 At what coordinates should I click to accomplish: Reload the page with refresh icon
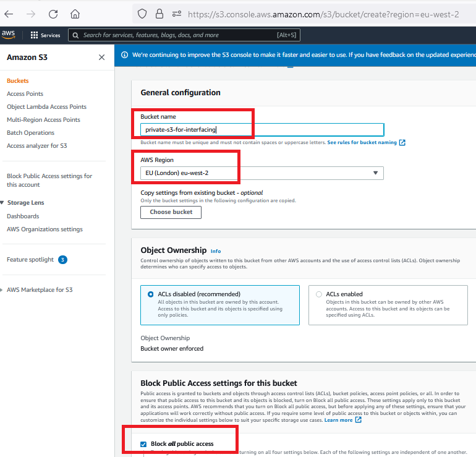[x=53, y=14]
